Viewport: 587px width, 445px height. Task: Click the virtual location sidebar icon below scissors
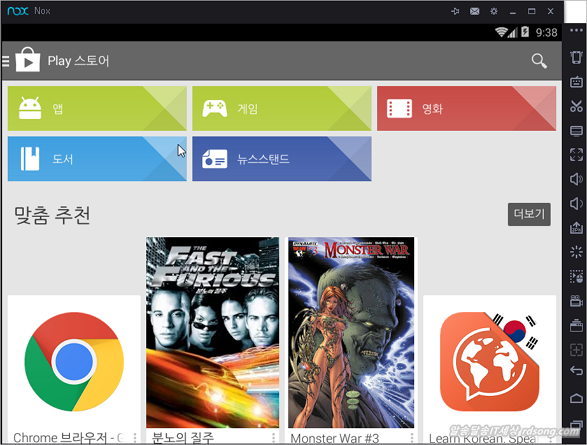[577, 131]
